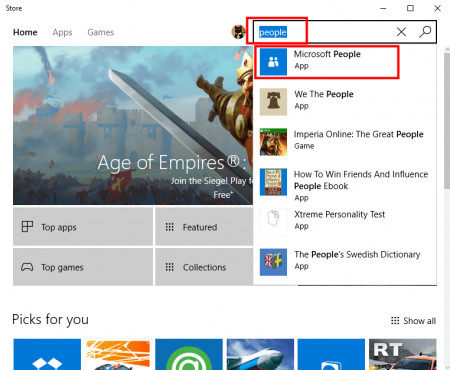Click Show all for Picks for you
Screen dimensions: 450x370
[413, 321]
